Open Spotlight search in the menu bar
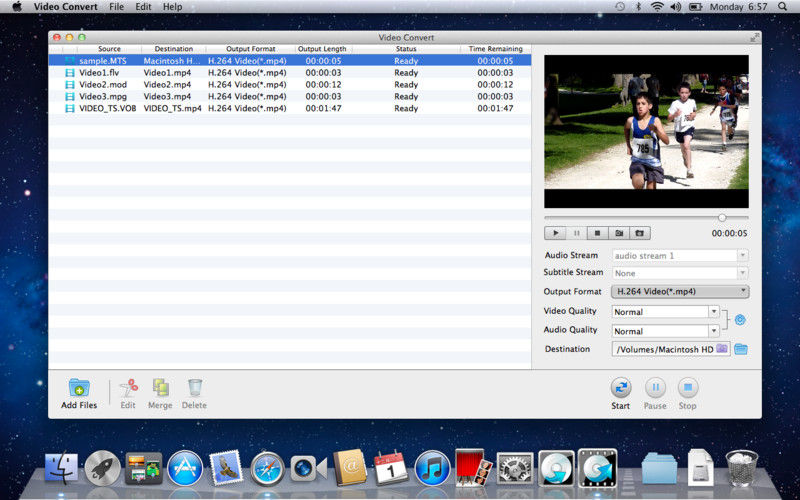Viewport: 800px width, 500px height. 783,7
